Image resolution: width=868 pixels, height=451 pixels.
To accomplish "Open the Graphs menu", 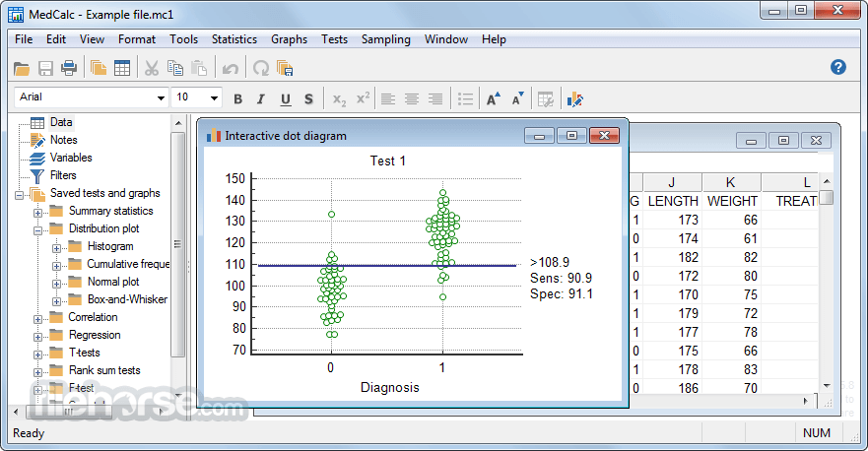I will coord(289,39).
